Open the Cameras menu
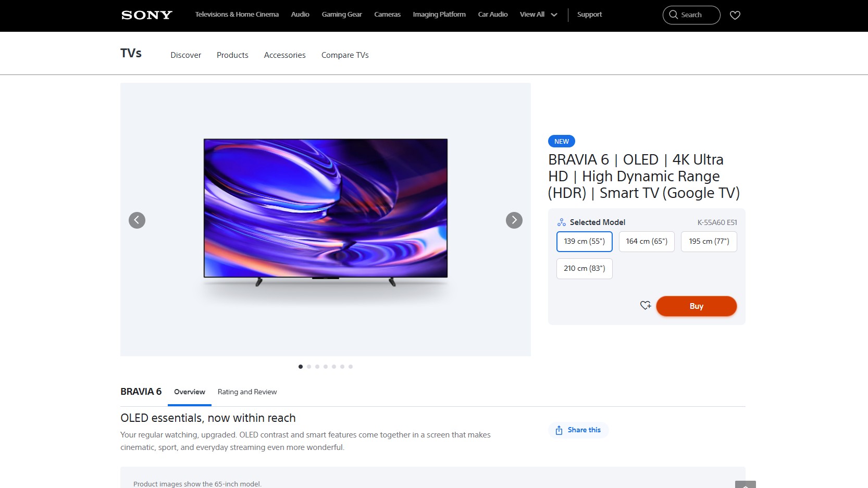This screenshot has width=868, height=488. 388,15
